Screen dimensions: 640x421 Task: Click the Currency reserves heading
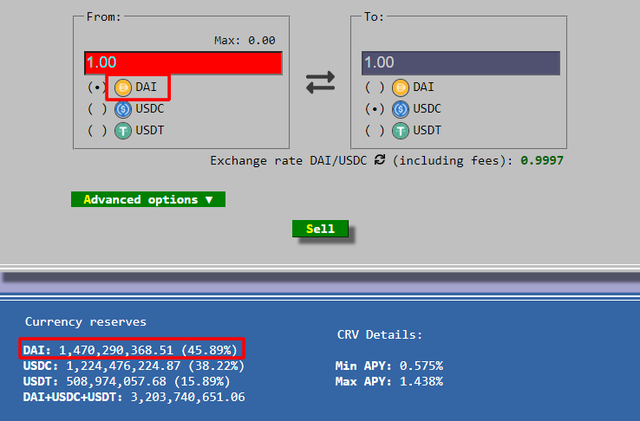coord(86,322)
